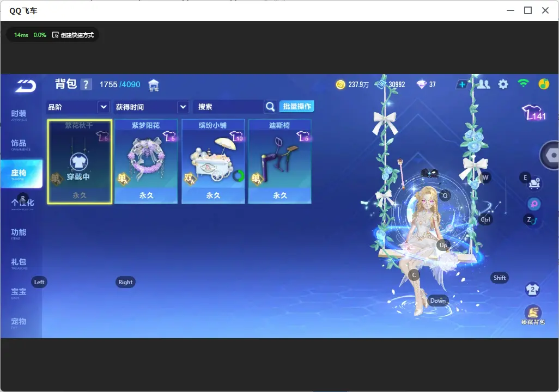Select the 缤纷小铺 cart seat card
Screen dimensions: 559x392
pyautogui.click(x=213, y=162)
